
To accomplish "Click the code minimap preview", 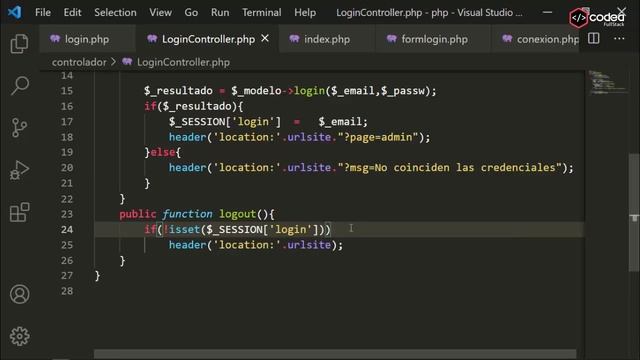I will click(x=606, y=83).
